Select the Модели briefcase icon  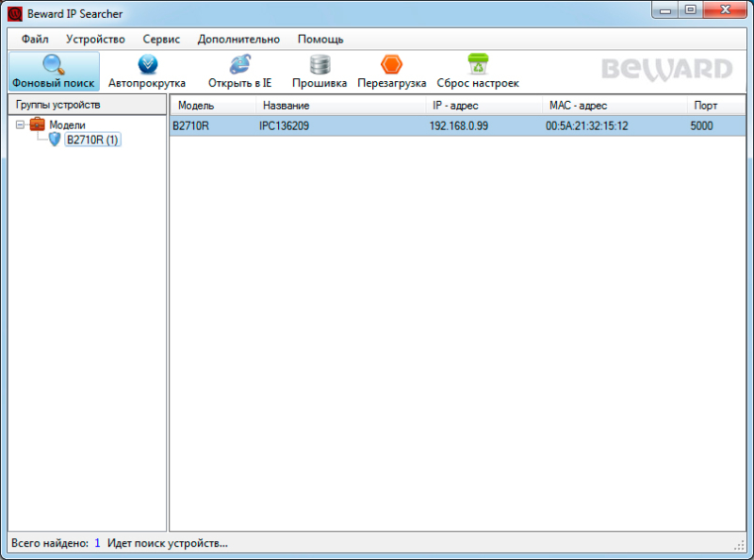[37, 124]
